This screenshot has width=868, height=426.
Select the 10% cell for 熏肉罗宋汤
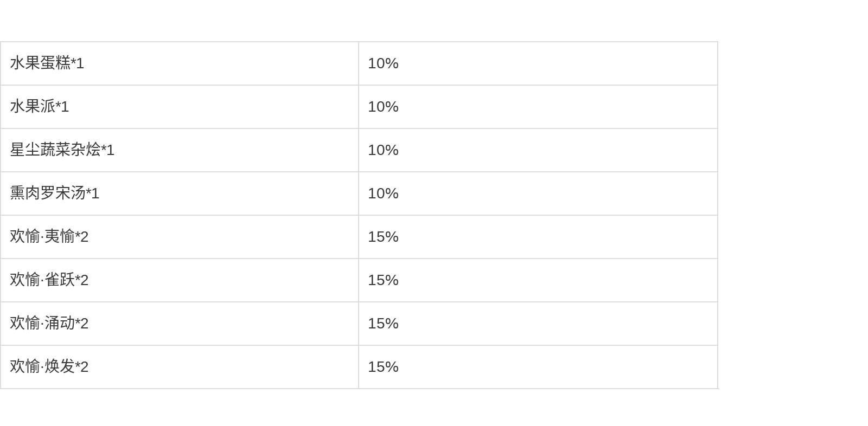(x=384, y=193)
